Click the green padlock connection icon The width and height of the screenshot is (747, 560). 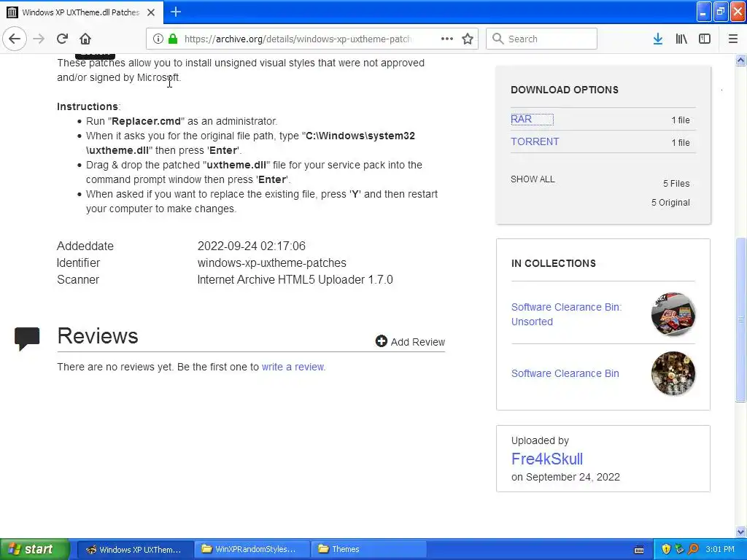point(173,39)
